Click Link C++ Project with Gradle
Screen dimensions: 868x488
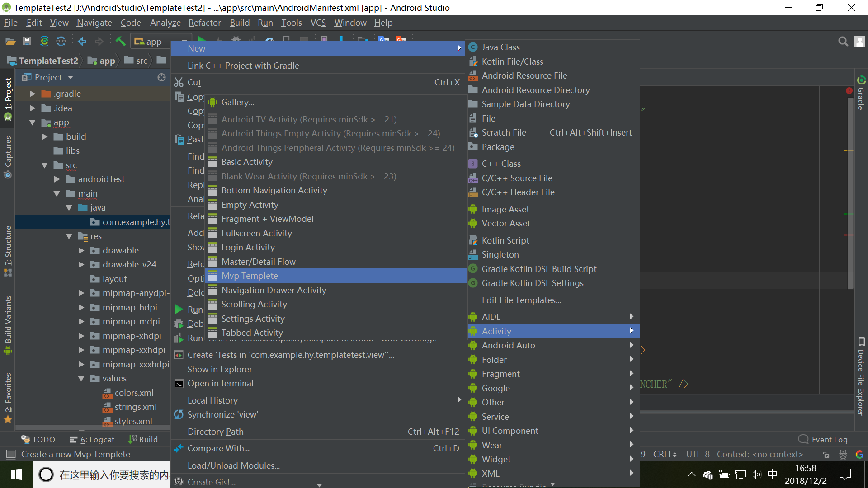319,66
